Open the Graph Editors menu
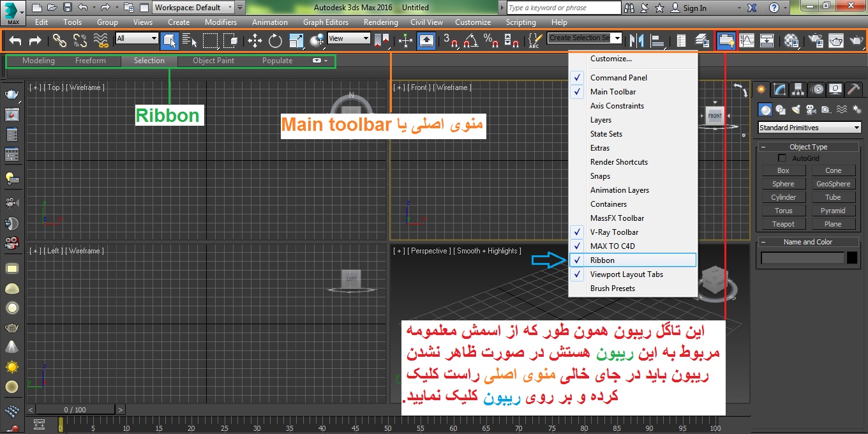868x434 pixels. (325, 22)
